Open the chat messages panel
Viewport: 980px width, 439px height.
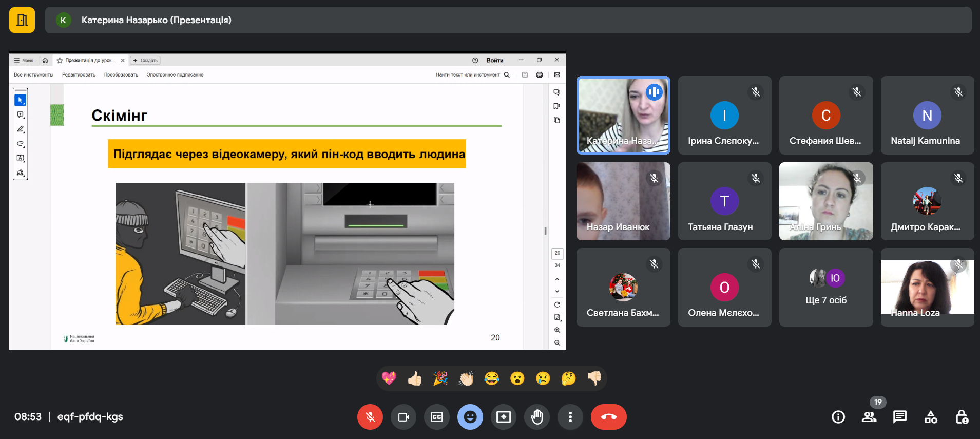(x=900, y=417)
